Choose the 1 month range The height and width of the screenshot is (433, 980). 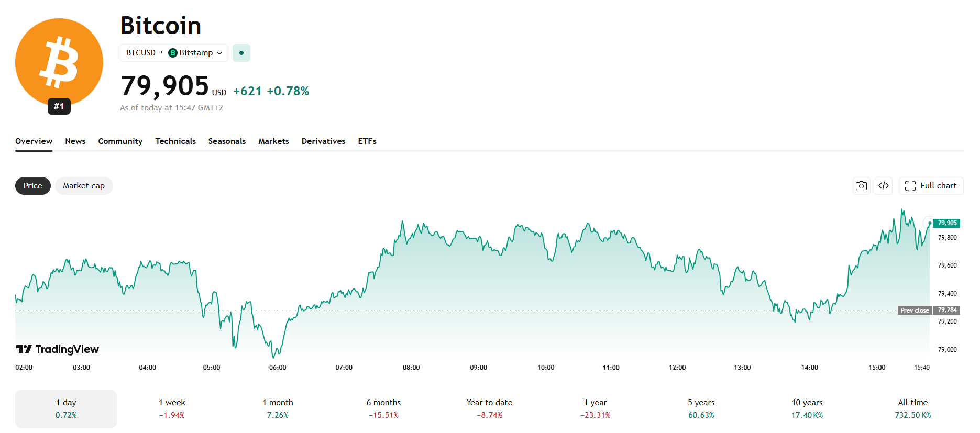point(278,409)
